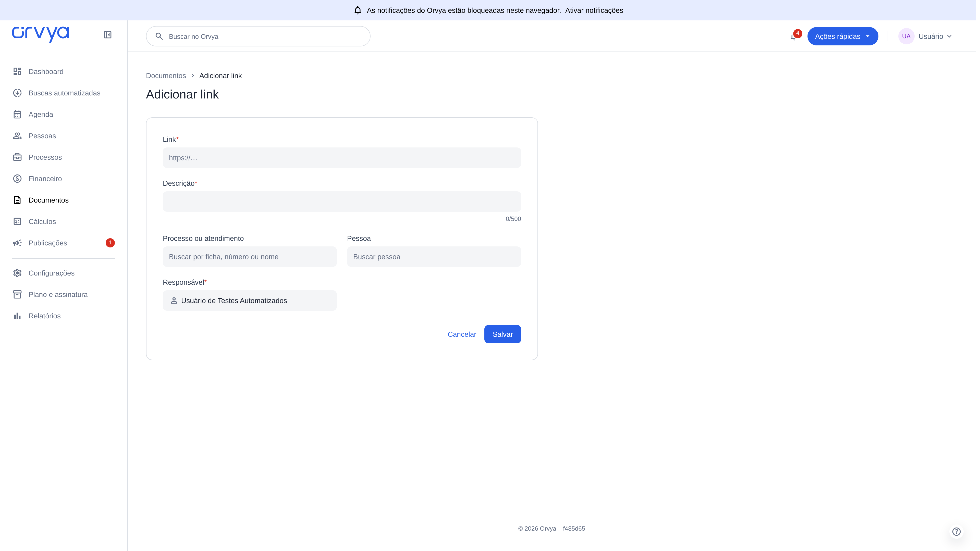Click the Cálculos calculator icon
This screenshot has width=980, height=551.
[x=18, y=221]
